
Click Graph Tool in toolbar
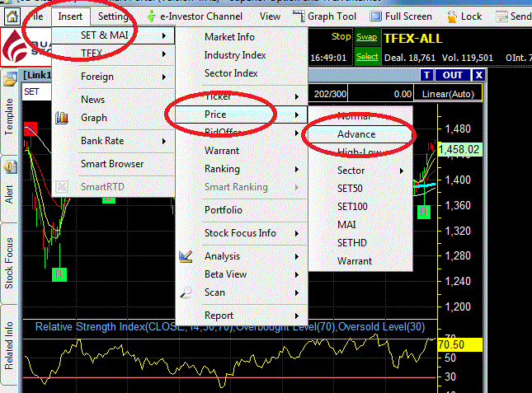[332, 16]
